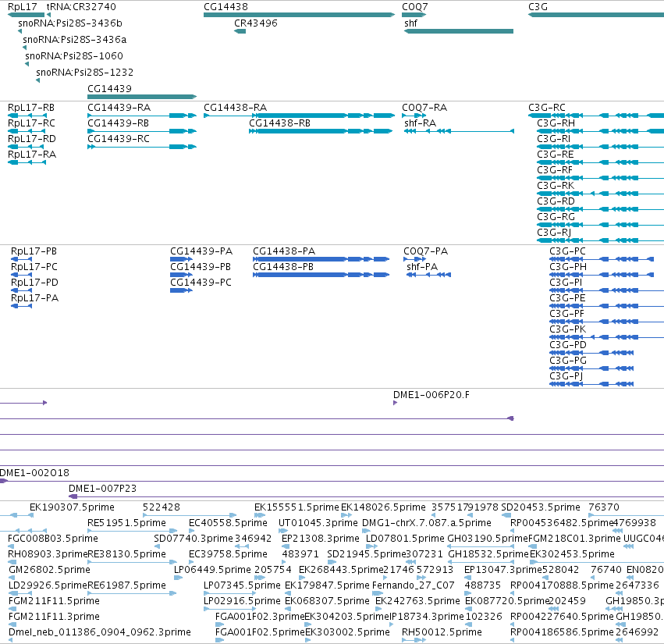Click the CG14438-PA protein label
The image size is (664, 644).
point(284,251)
